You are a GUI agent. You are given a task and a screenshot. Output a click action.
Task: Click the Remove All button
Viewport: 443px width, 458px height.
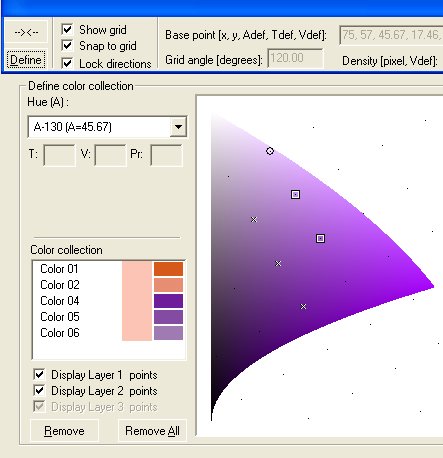[152, 431]
